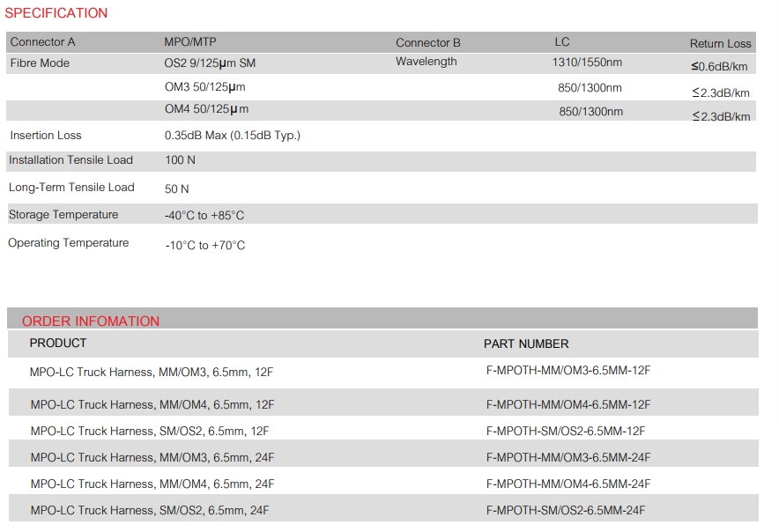Click '0.35dB Max (0.15dB Typ.)' value
The image size is (779, 532).
pos(233,136)
